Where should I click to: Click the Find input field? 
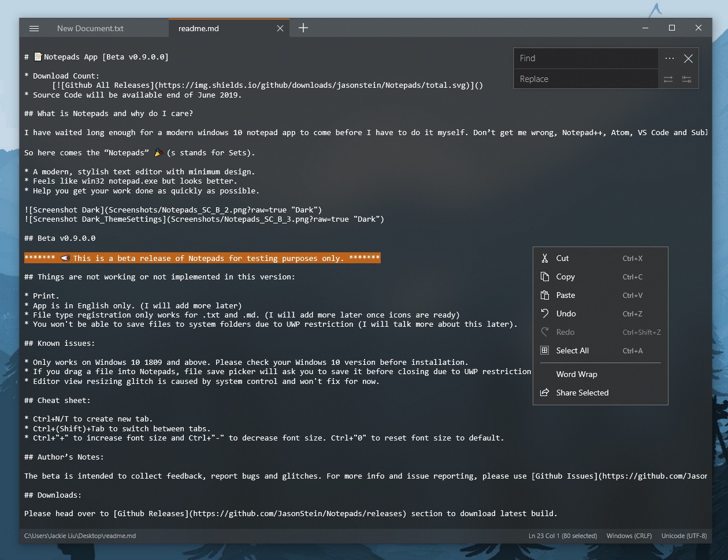[586, 58]
